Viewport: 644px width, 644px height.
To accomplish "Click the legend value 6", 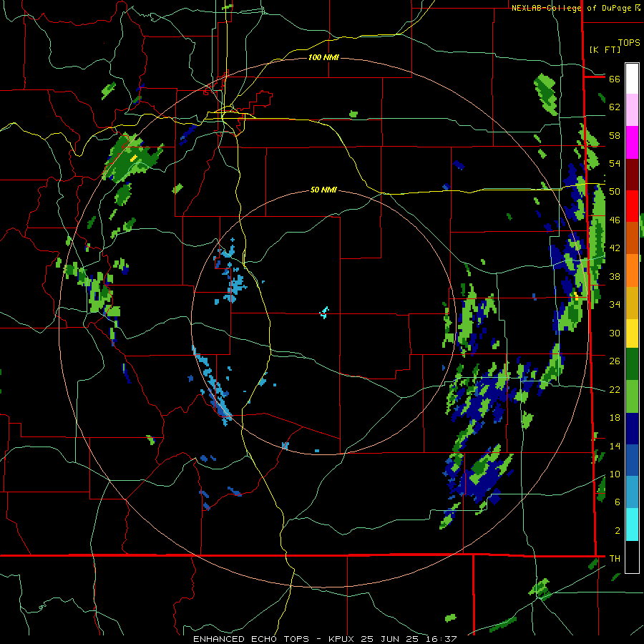I will [x=618, y=502].
